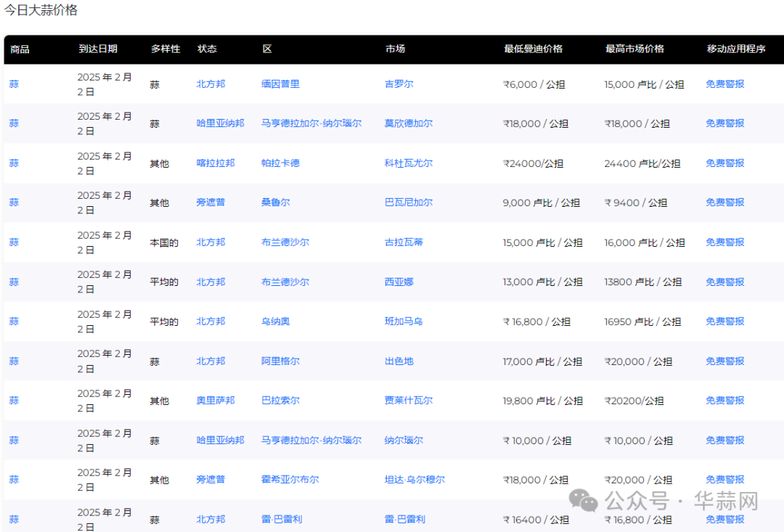Open the 阿里格尔 district link
Screen dimensions: 784x532
point(280,361)
